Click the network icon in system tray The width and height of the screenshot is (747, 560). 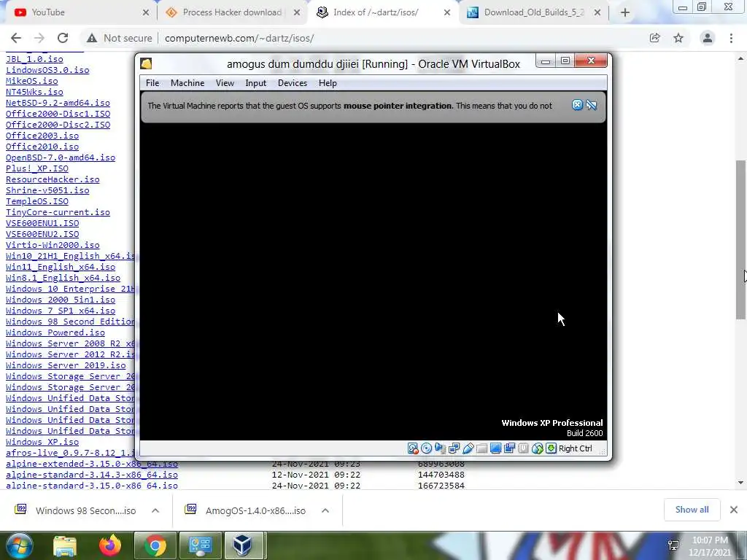[x=673, y=545]
